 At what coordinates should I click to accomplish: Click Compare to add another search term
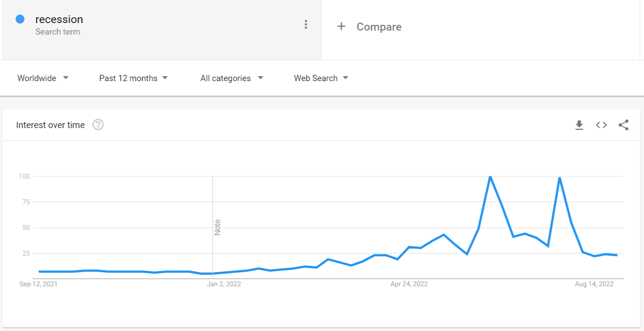pos(378,27)
